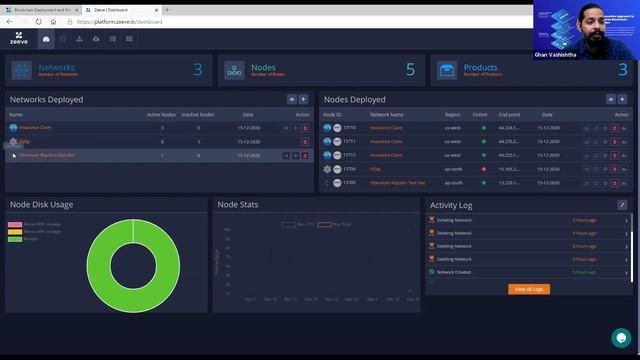Click the Networks card title

(x=56, y=67)
